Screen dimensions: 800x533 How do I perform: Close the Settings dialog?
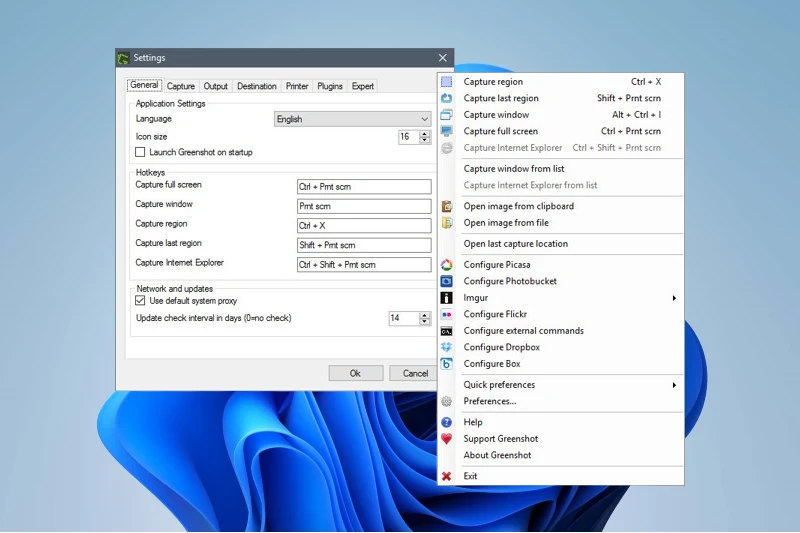pyautogui.click(x=442, y=58)
